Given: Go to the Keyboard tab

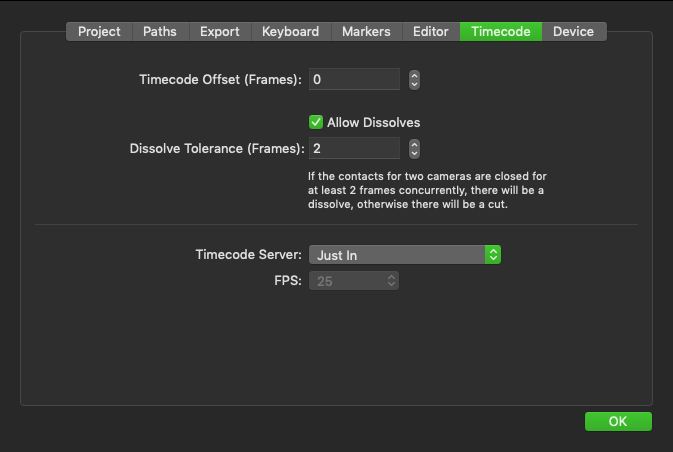Looking at the screenshot, I should click(291, 31).
